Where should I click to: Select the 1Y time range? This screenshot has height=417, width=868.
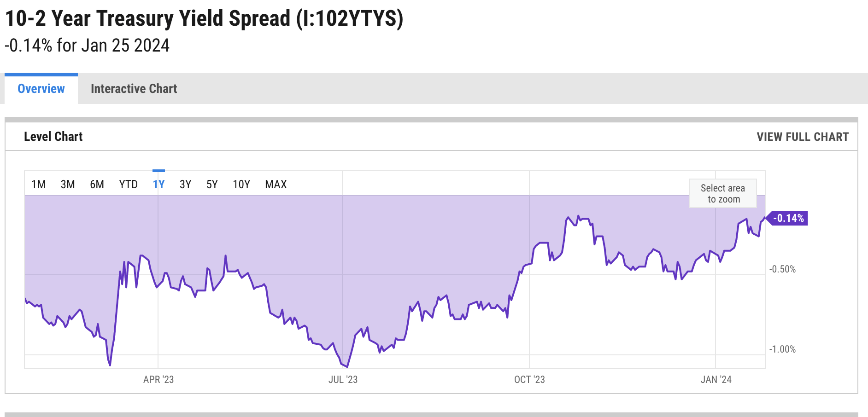(x=159, y=184)
